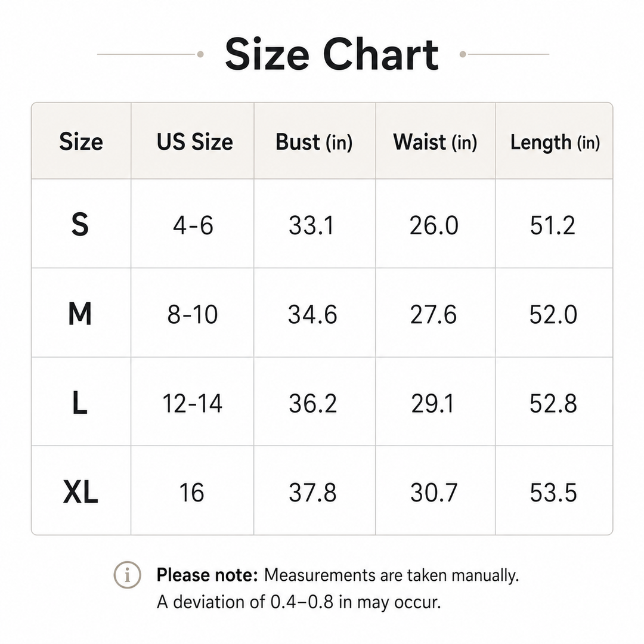Viewport: 644px width, 644px height.
Task: Click the Bust (in) column header
Action: [x=314, y=142]
